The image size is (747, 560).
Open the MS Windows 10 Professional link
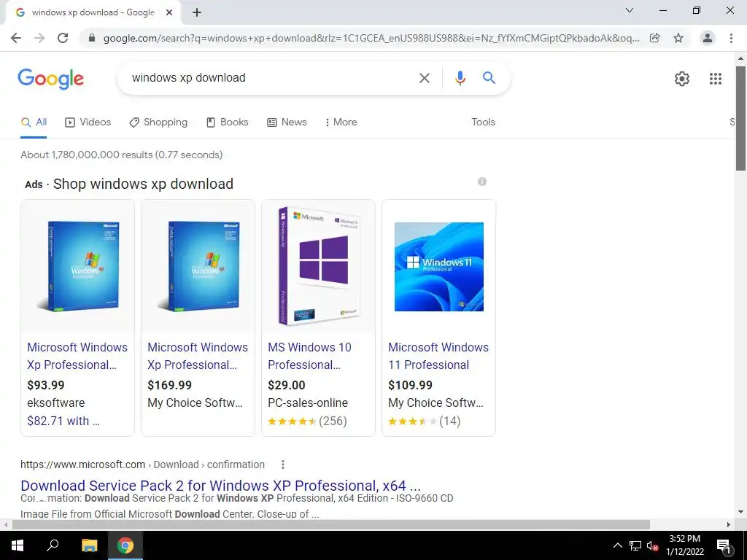(x=309, y=356)
